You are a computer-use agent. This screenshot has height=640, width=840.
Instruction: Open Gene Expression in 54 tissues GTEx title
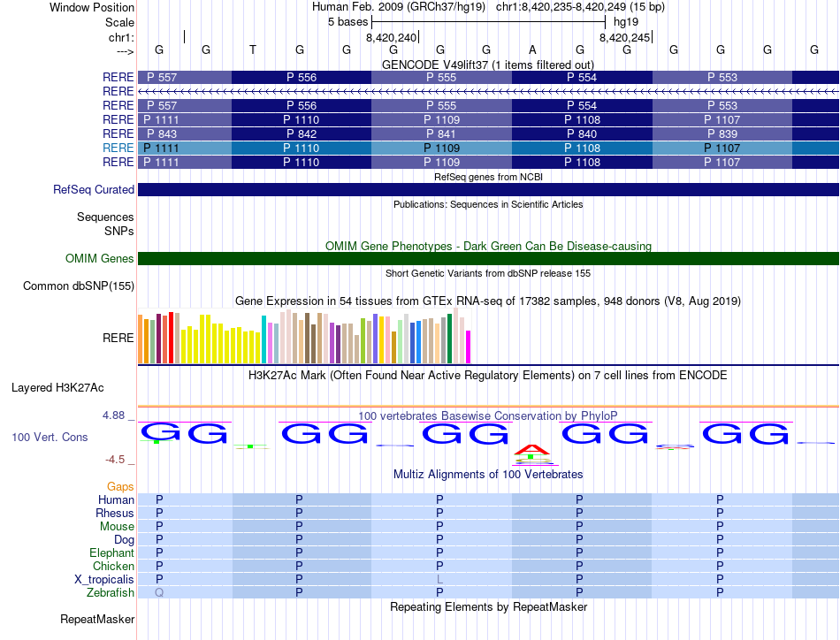pos(488,301)
